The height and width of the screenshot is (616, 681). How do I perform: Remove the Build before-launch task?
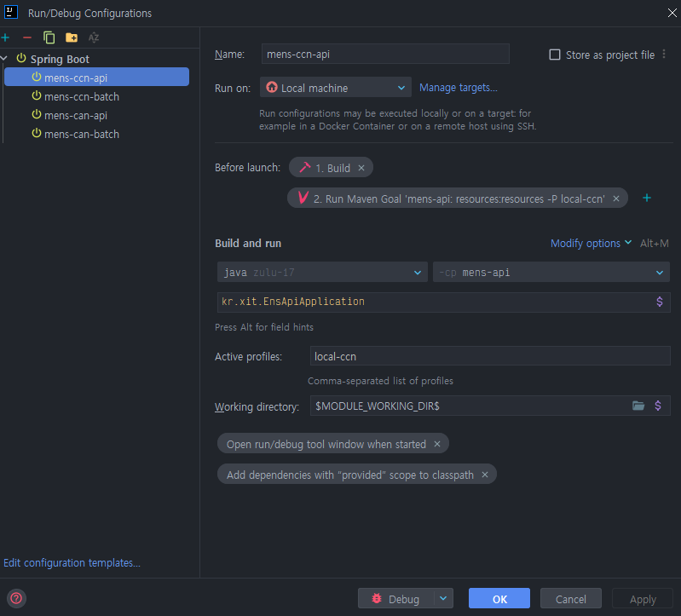pos(361,168)
